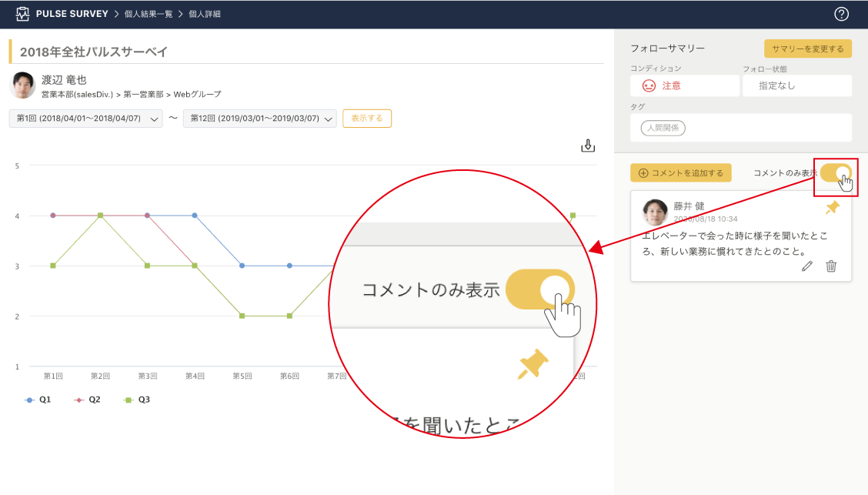This screenshot has height=495, width=868.
Task: Click the pin icon on 藤井 健's comment
Action: pyautogui.click(x=832, y=208)
